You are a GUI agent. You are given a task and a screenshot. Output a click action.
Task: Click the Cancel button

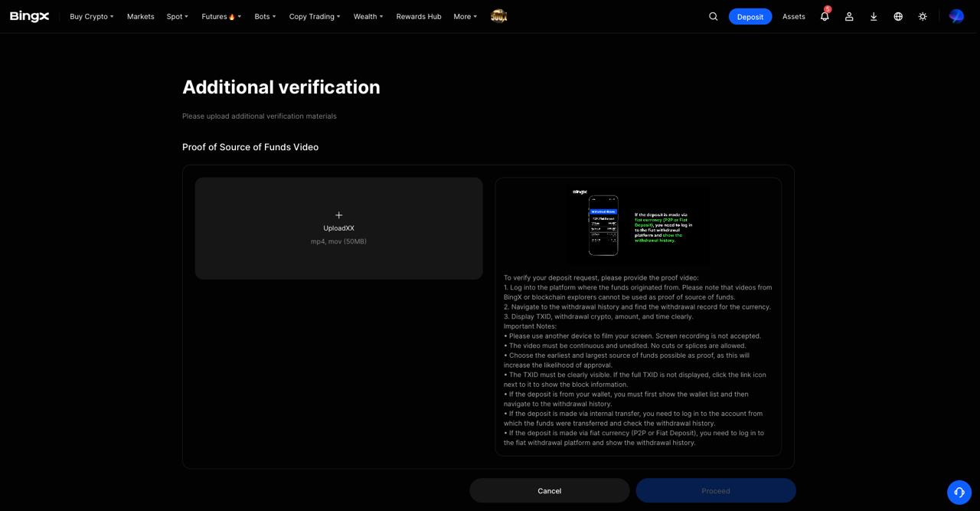tap(550, 491)
